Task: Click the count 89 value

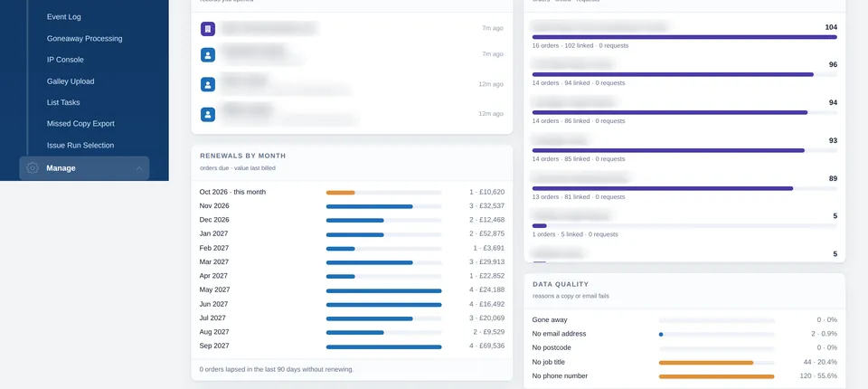Action: pyautogui.click(x=833, y=178)
